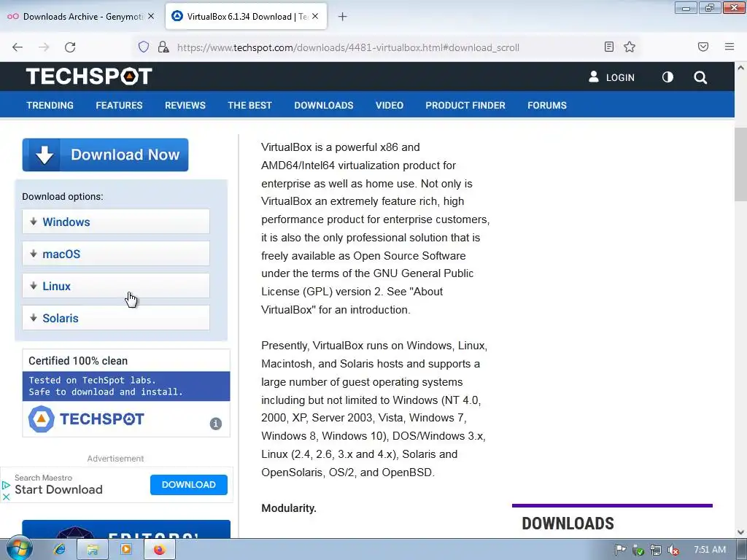Click the scrollbar up arrow

(x=741, y=68)
